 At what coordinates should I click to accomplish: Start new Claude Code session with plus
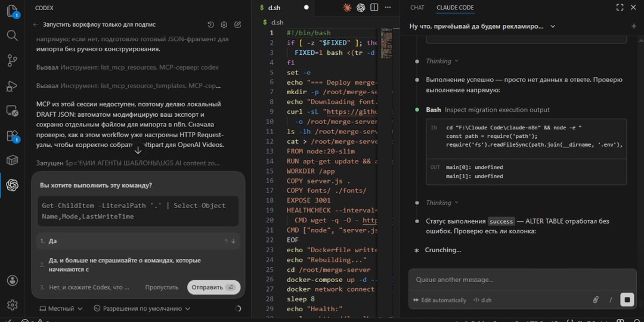[633, 26]
